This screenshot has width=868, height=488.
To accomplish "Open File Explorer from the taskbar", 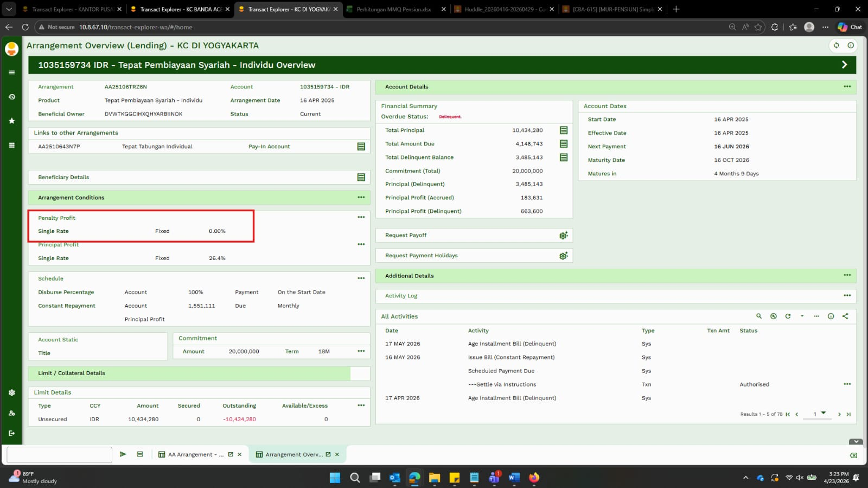I will click(x=434, y=478).
